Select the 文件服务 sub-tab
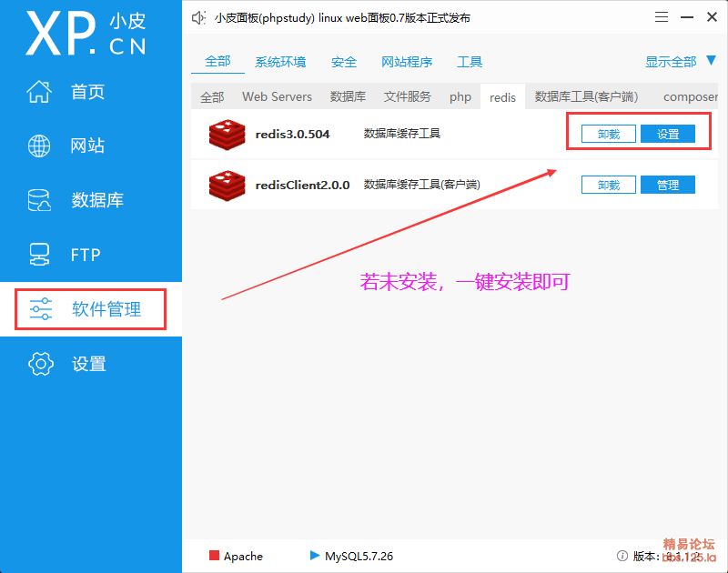The height and width of the screenshot is (573, 728). point(407,96)
